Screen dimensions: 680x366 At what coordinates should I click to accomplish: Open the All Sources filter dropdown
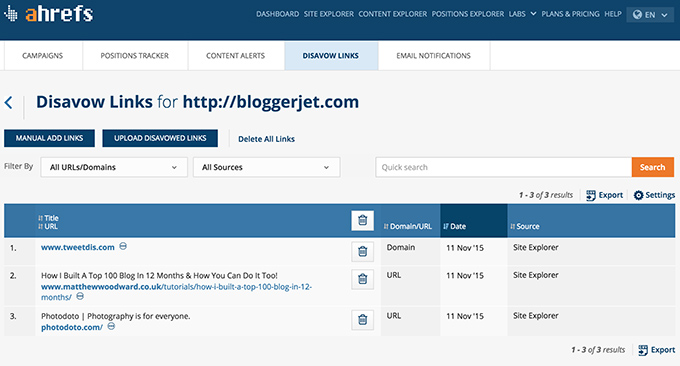pyautogui.click(x=266, y=167)
